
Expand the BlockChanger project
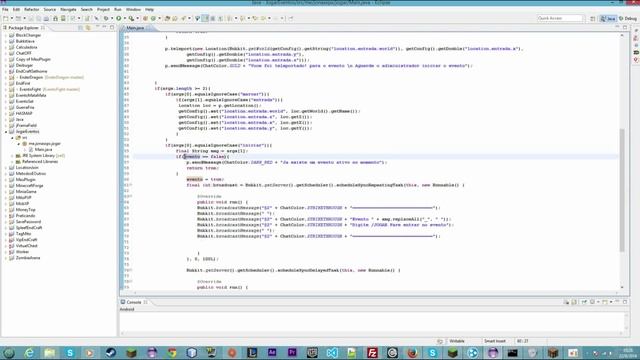tap(6, 36)
